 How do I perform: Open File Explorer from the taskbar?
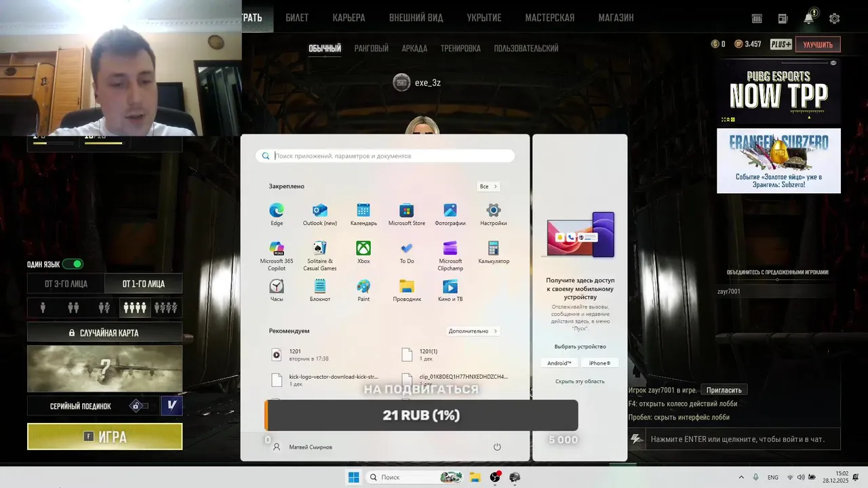point(475,477)
